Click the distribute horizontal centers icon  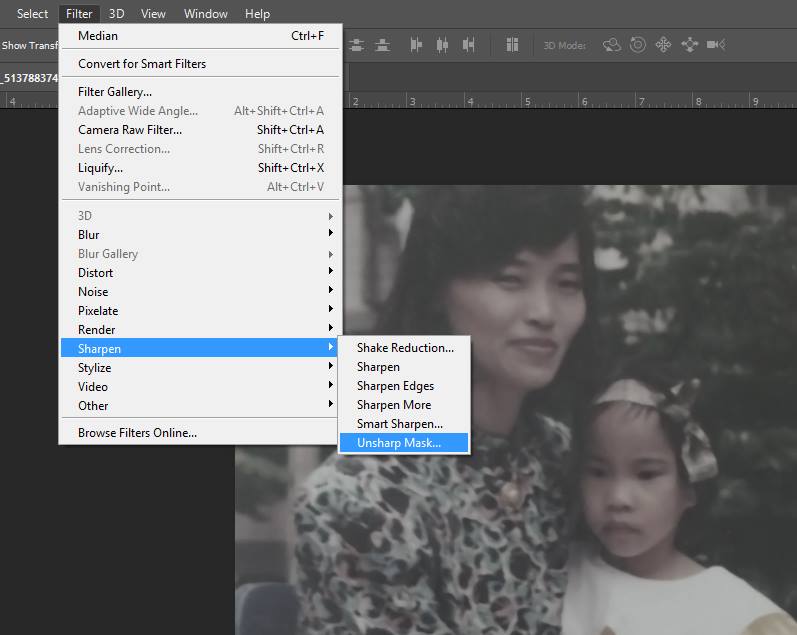[x=441, y=45]
